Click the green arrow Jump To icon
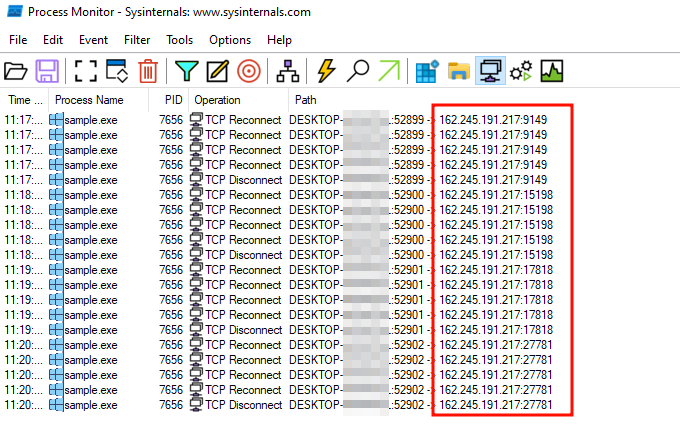 [388, 71]
